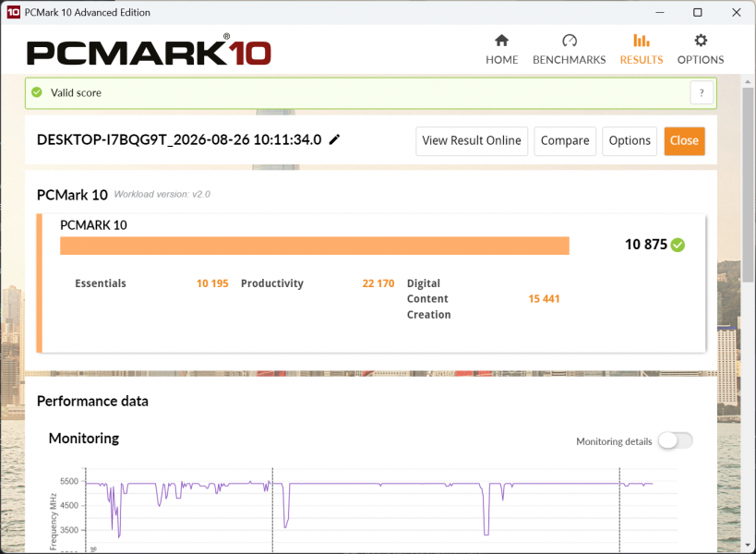Click the RESULTS menu label
756x554 pixels.
click(x=642, y=60)
